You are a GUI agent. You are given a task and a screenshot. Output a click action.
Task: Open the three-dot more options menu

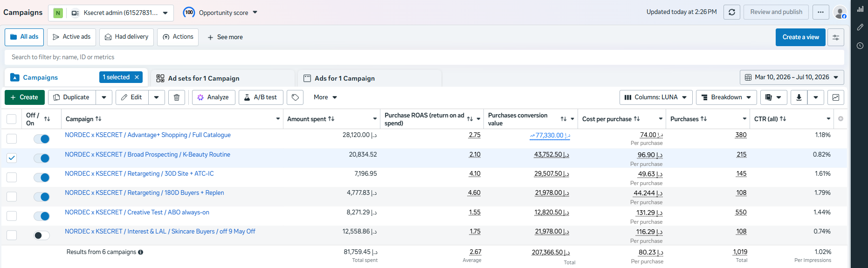click(820, 12)
